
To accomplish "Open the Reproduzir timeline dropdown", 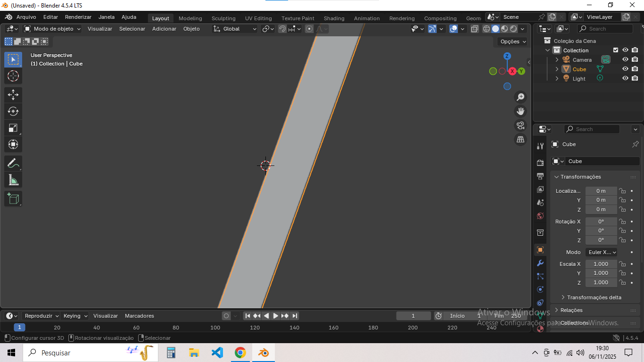I will pos(41,316).
